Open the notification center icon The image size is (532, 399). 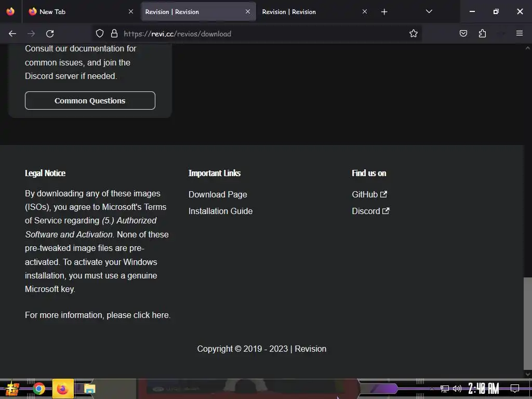tap(515, 389)
